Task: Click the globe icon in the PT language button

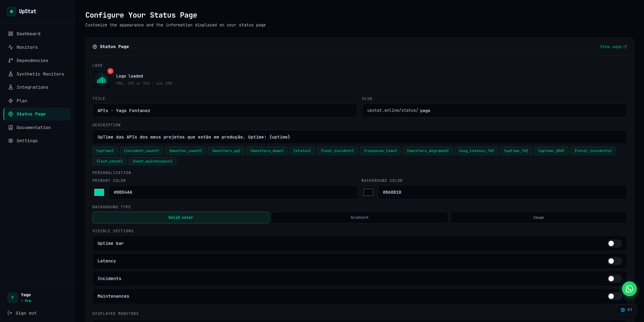Action: (x=623, y=310)
